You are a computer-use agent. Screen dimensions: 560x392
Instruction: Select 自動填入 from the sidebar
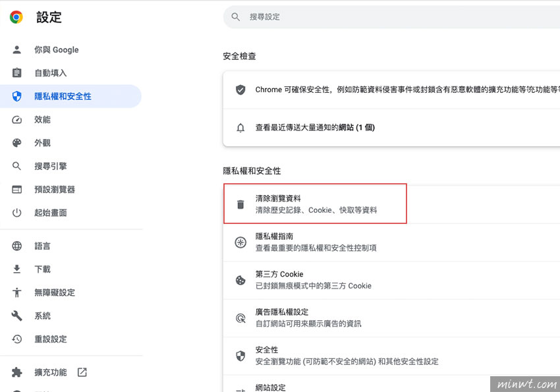tap(50, 73)
